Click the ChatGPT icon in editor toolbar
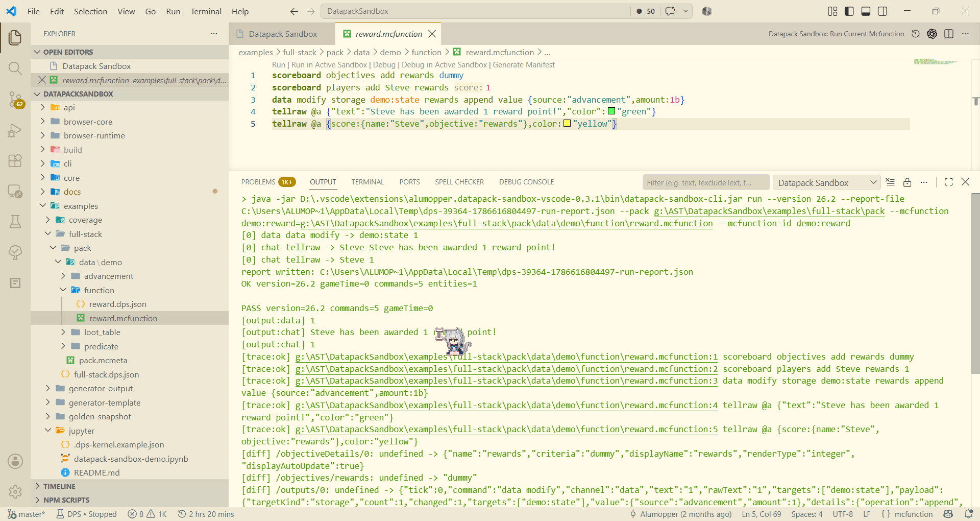This screenshot has width=980, height=521. (932, 34)
